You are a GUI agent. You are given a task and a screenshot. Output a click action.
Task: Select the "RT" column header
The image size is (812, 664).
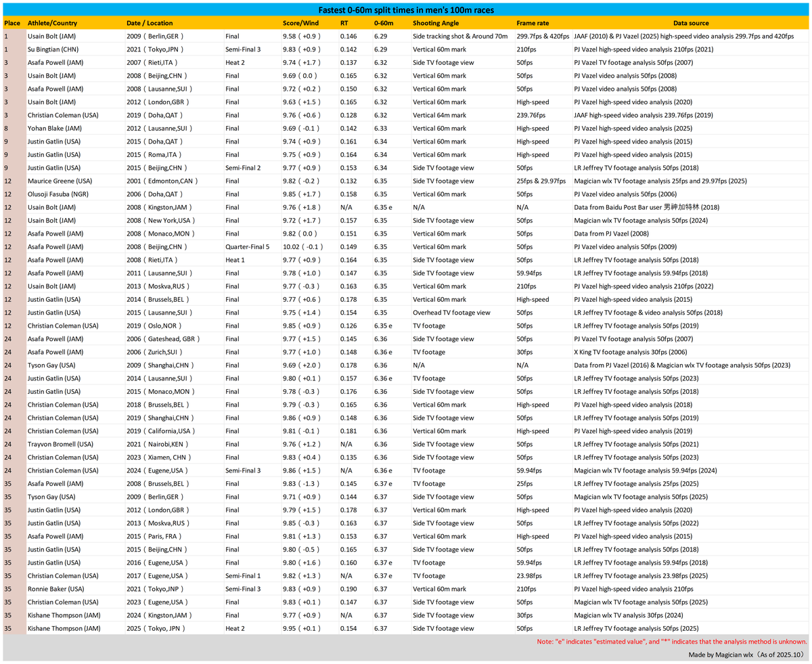[x=344, y=23]
